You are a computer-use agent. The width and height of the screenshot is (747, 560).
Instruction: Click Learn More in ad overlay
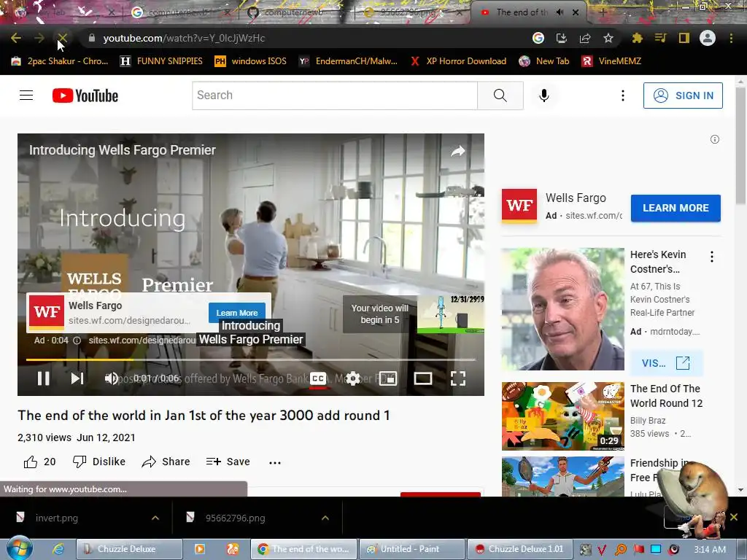pos(237,312)
